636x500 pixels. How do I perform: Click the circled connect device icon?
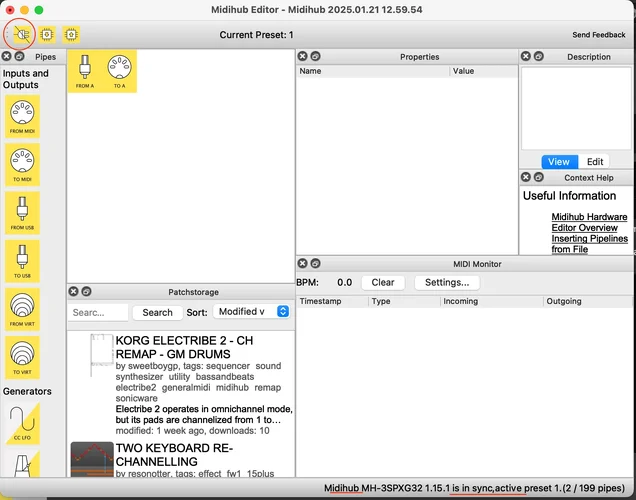point(20,34)
